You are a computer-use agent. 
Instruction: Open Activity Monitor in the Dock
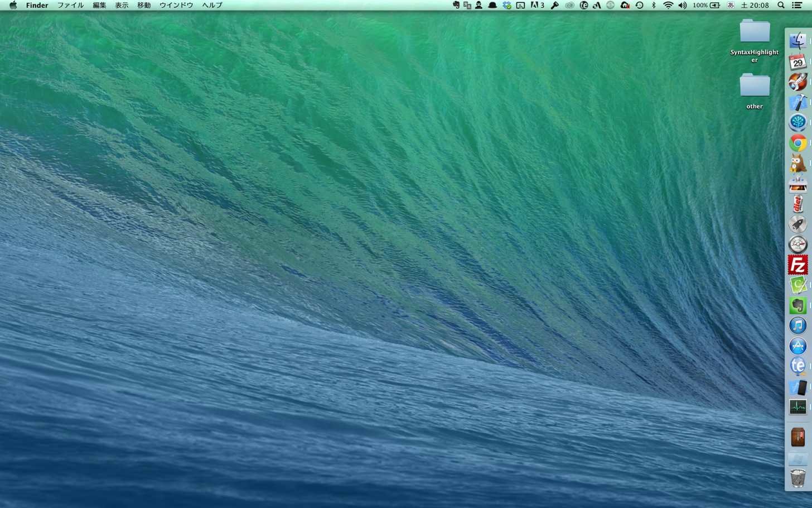(x=797, y=407)
